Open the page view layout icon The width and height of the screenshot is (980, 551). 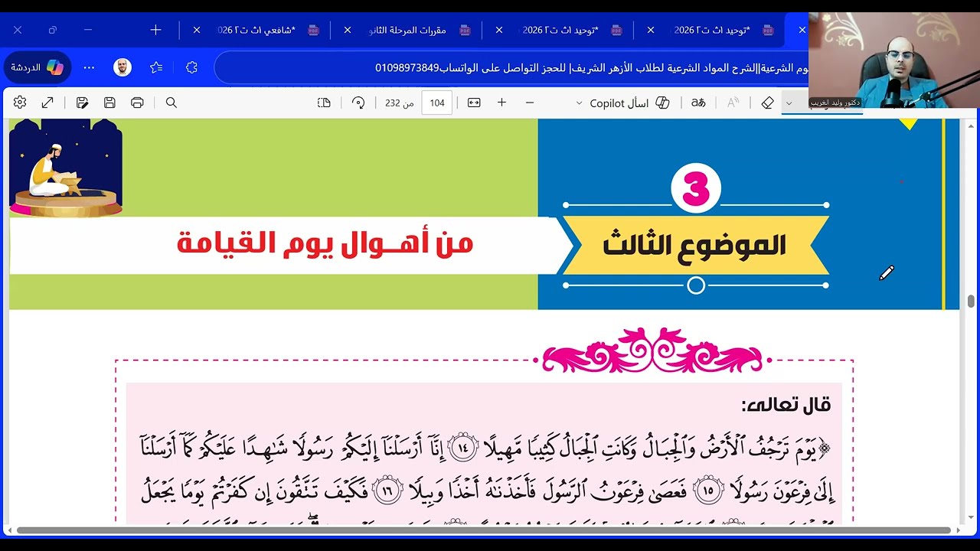pyautogui.click(x=324, y=103)
